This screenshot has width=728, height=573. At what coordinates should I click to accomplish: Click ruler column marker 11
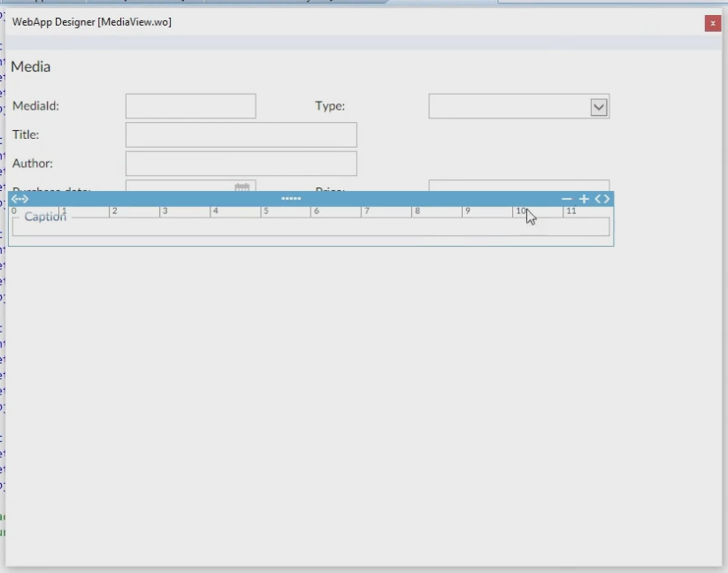point(571,211)
